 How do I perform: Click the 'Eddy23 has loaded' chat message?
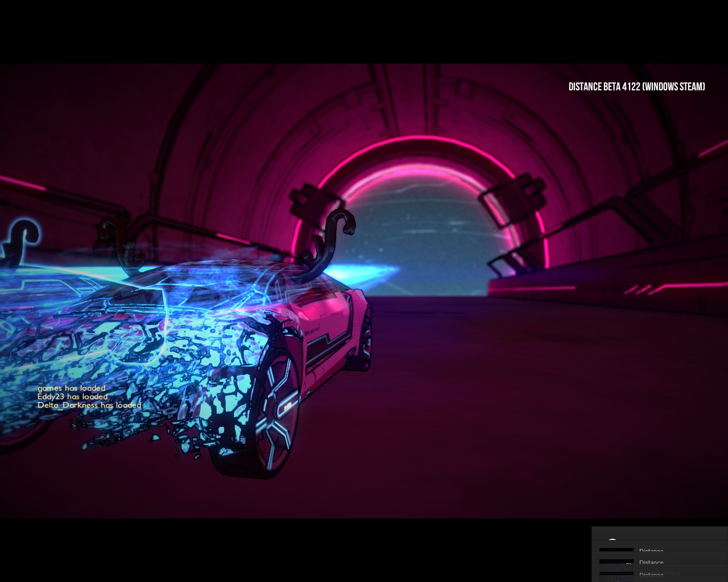point(73,397)
